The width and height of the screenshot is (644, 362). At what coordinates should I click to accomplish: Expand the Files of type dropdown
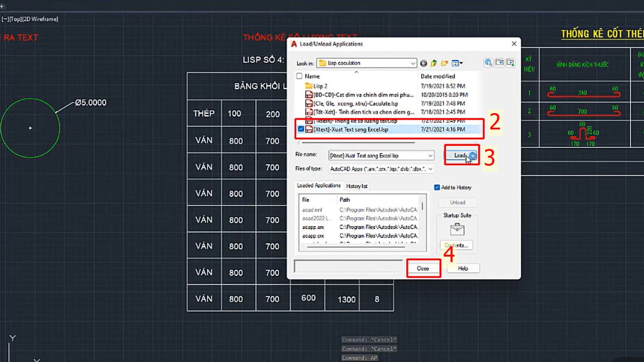(430, 168)
